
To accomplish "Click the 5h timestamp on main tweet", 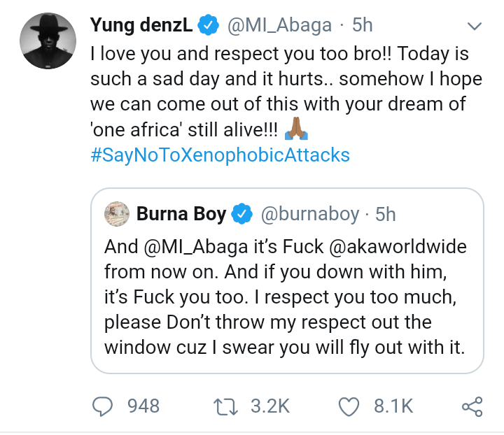I will pos(363,26).
